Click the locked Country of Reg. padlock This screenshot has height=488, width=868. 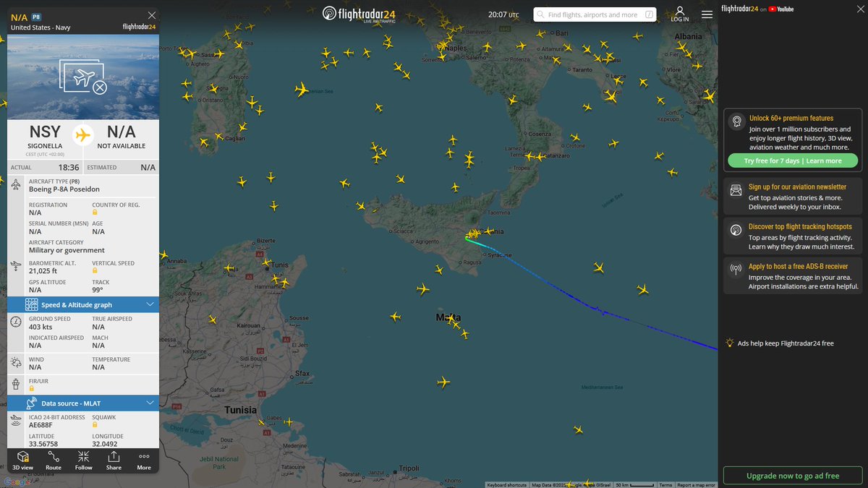95,213
